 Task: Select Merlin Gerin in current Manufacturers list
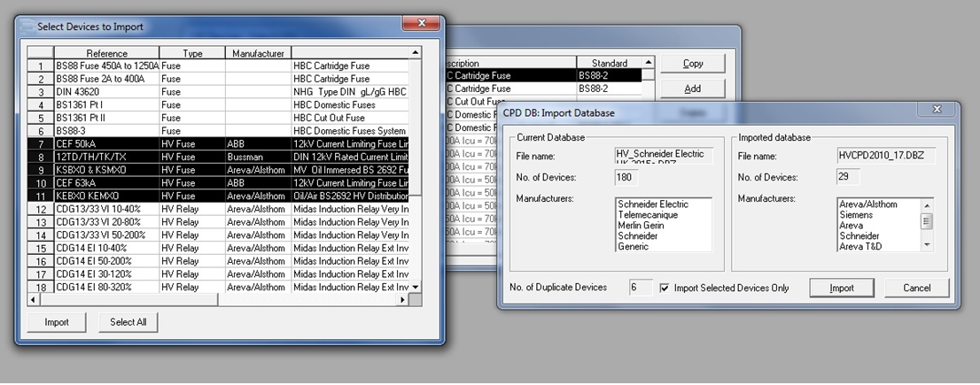click(642, 226)
